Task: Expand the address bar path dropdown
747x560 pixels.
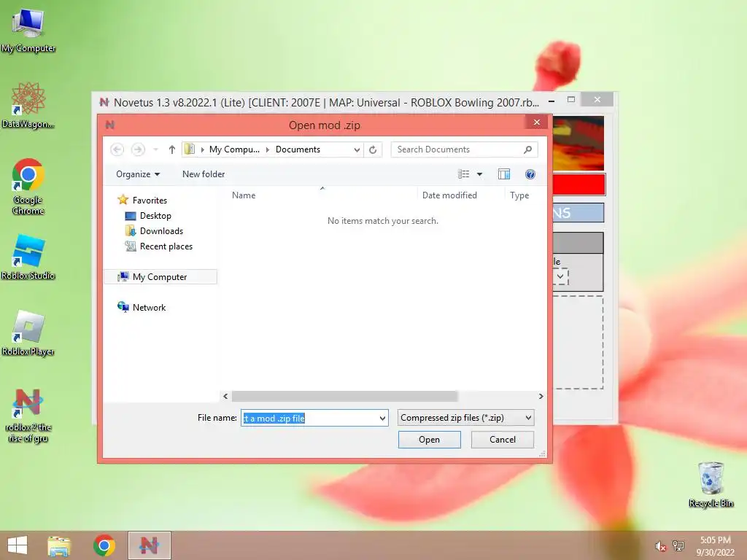Action: (x=357, y=149)
